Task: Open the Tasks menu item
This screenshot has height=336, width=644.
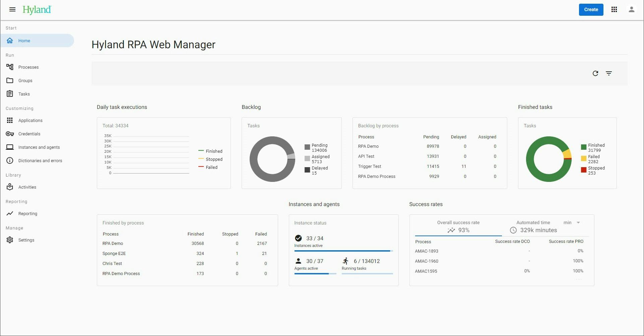Action: tap(37, 94)
